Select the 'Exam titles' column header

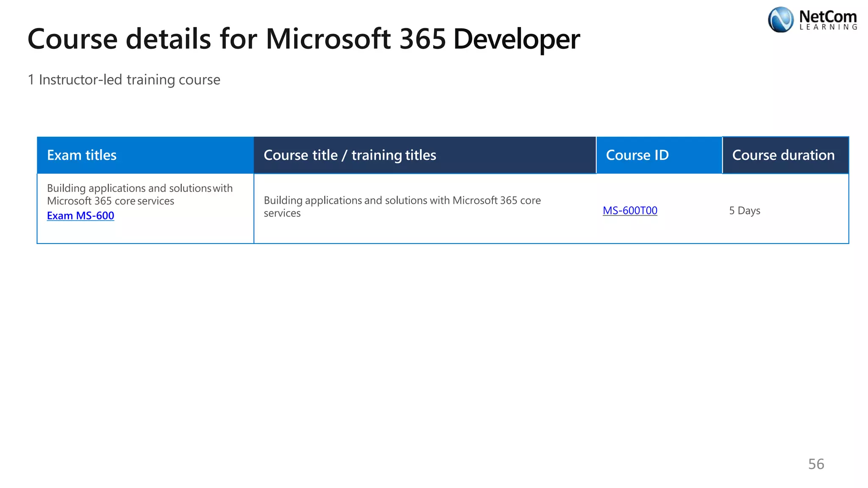[x=145, y=155]
